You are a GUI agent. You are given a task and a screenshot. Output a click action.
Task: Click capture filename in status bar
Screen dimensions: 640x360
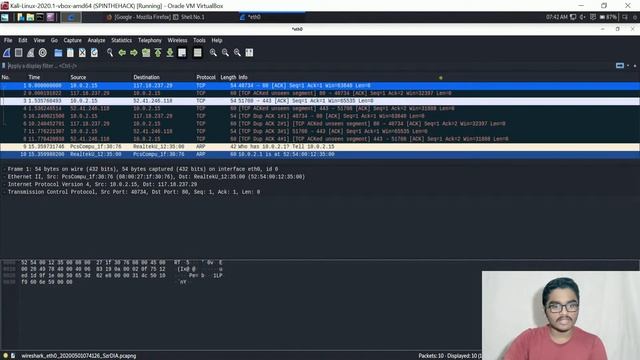[x=79, y=356]
